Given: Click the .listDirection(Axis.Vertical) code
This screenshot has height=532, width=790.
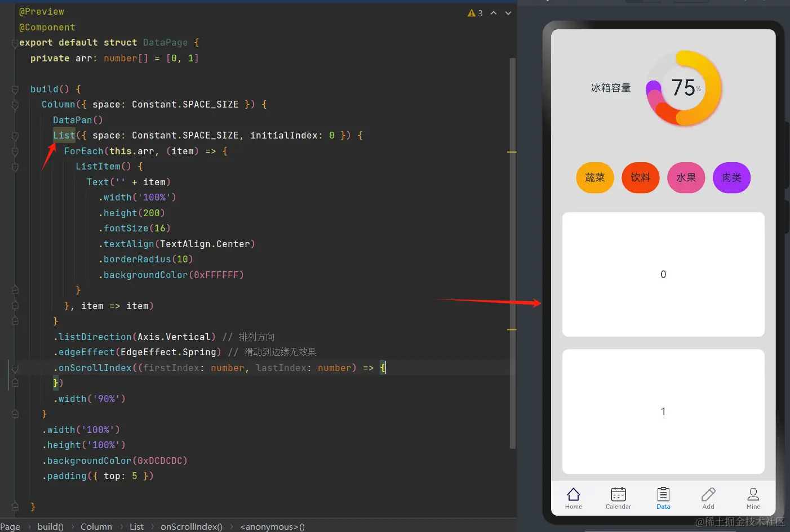Looking at the screenshot, I should coord(134,337).
